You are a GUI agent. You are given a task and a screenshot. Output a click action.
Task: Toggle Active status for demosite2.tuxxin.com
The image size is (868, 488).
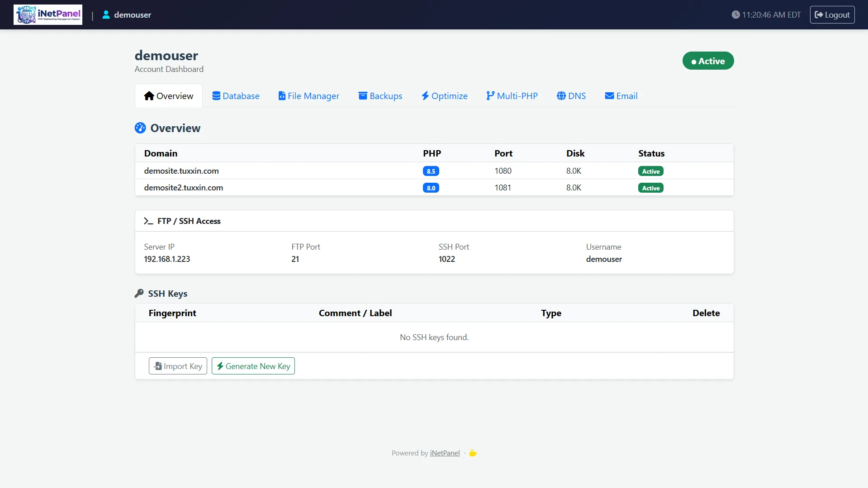[650, 187]
